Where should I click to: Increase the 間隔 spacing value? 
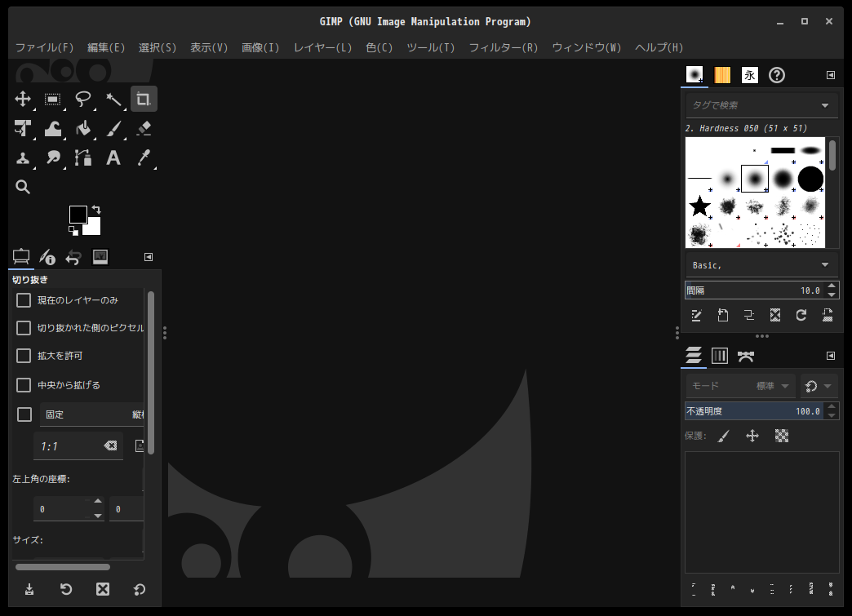click(x=832, y=286)
